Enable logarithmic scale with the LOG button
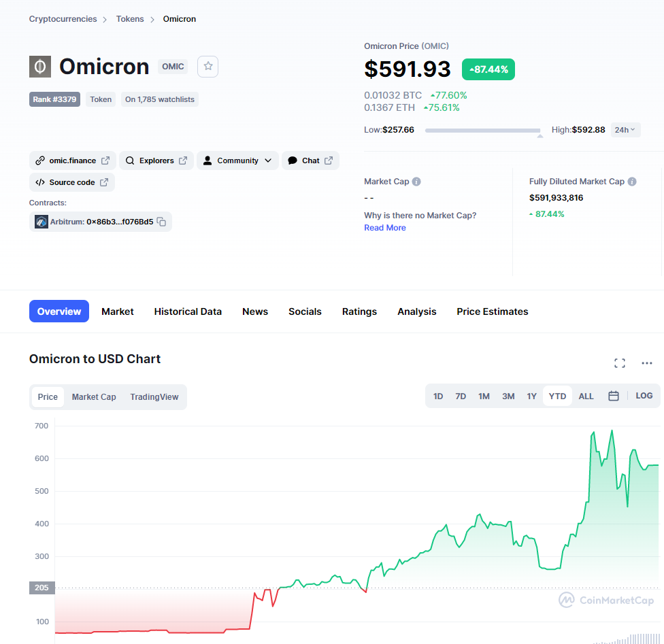The height and width of the screenshot is (644, 664). [644, 395]
